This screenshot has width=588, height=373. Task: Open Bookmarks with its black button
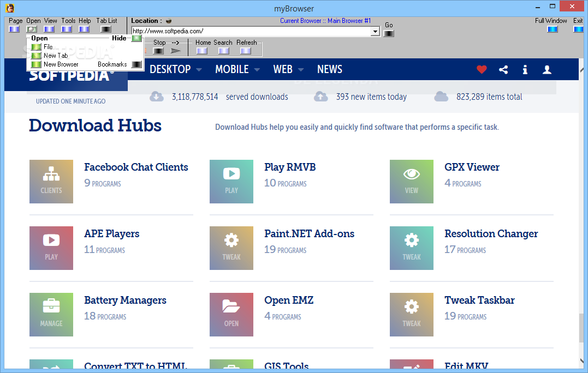click(x=137, y=64)
